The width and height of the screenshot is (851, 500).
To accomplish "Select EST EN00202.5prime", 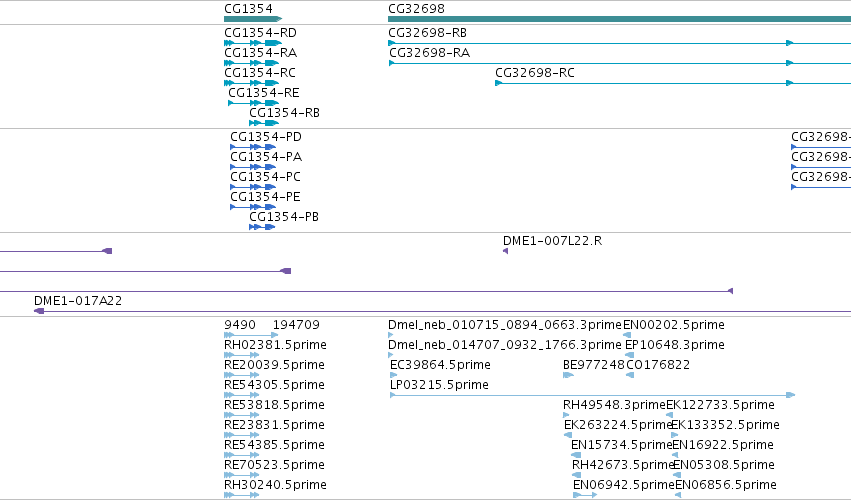I will click(674, 325).
